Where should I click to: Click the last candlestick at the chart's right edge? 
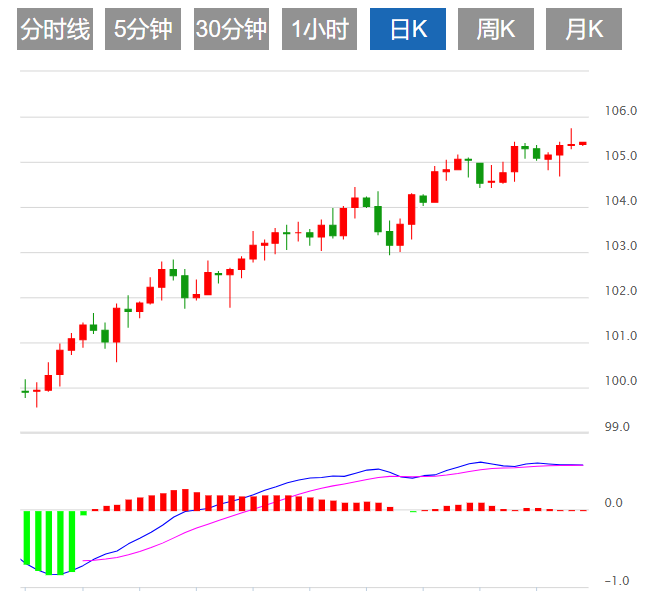pos(583,143)
